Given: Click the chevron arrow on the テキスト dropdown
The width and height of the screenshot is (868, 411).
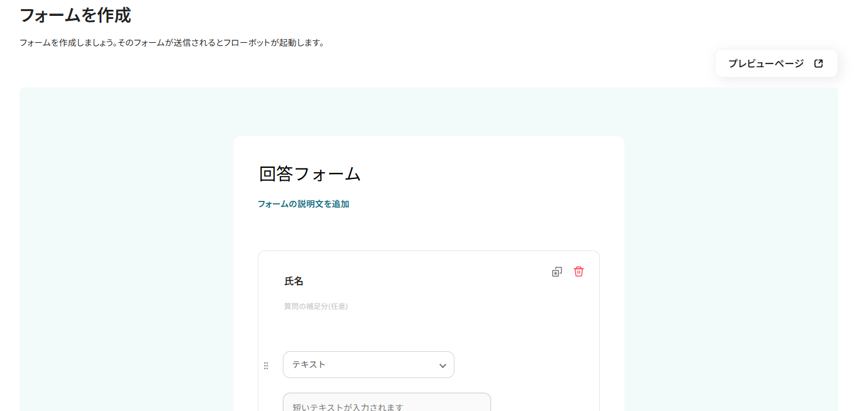Looking at the screenshot, I should [x=442, y=365].
